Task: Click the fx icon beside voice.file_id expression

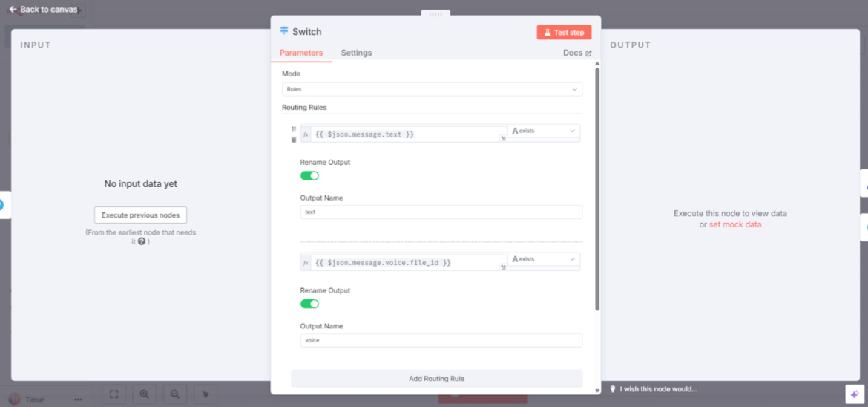Action: tap(306, 263)
